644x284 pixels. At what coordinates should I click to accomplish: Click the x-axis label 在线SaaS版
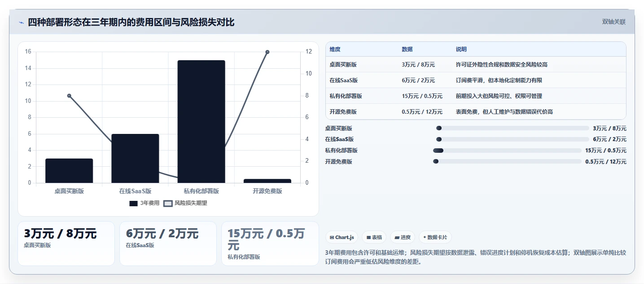click(135, 191)
